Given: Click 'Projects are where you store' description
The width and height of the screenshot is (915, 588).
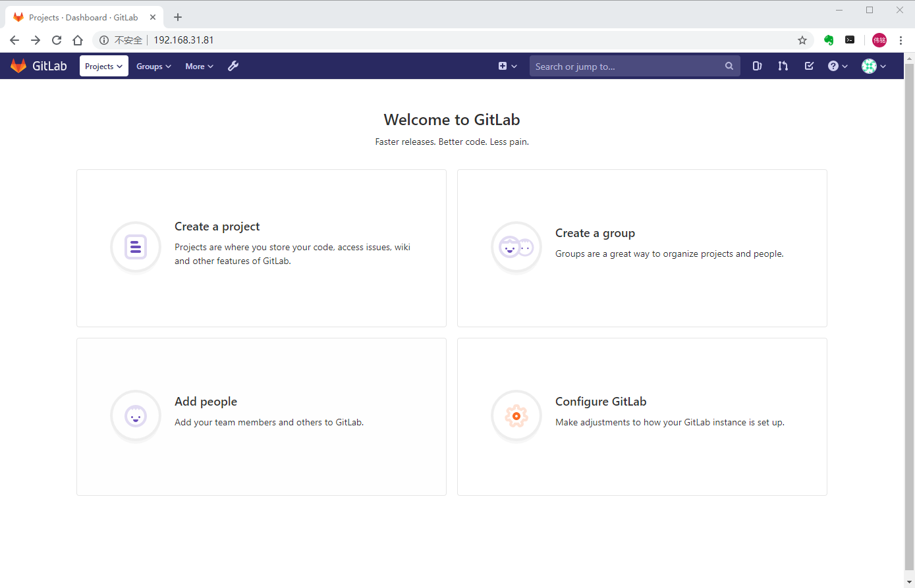Looking at the screenshot, I should click(292, 254).
